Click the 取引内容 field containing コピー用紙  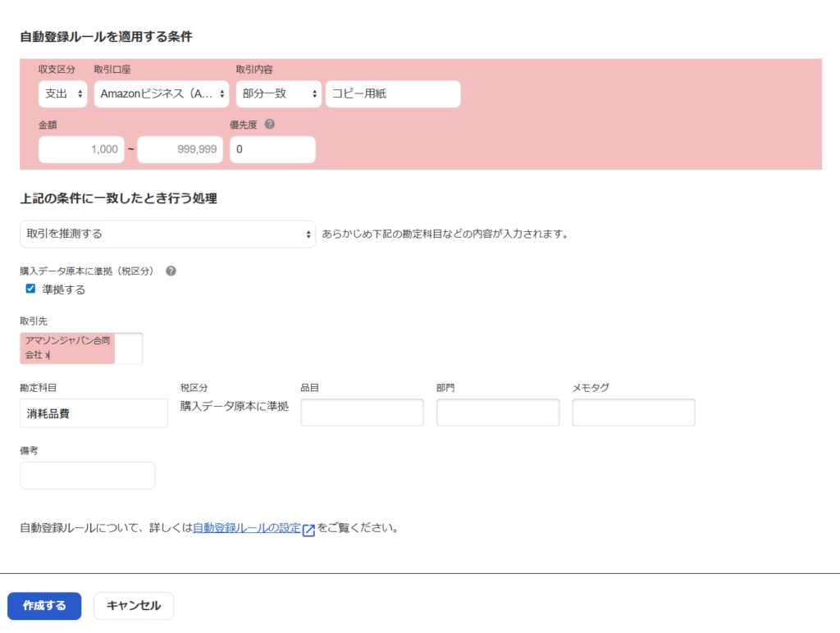393,94
